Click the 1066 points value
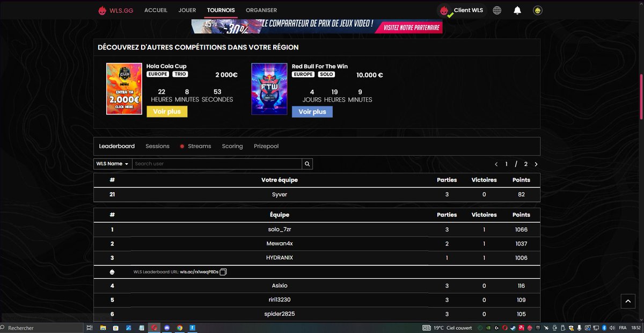The height and width of the screenshot is (333, 644). tap(521, 229)
